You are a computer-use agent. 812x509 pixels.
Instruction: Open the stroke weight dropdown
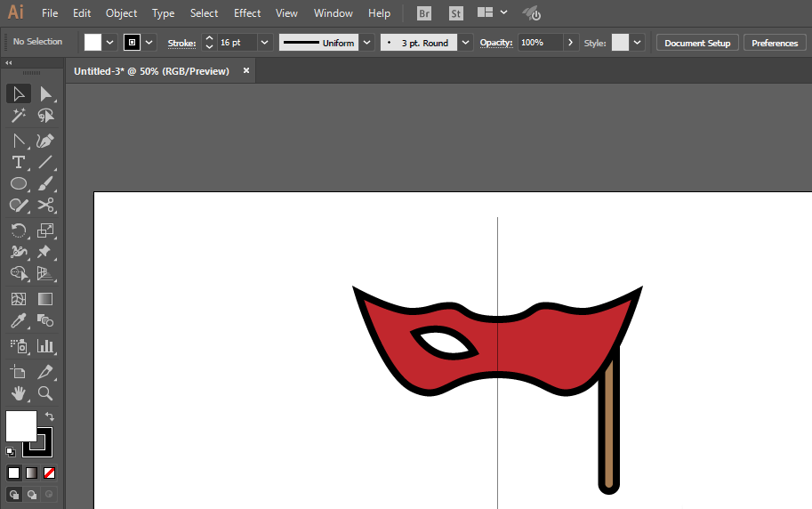(265, 43)
